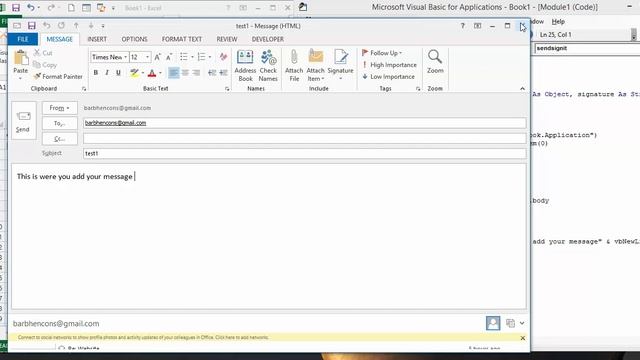Click the Next Item down arrow
The width and height of the screenshot is (640, 360).
[x=91, y=26]
